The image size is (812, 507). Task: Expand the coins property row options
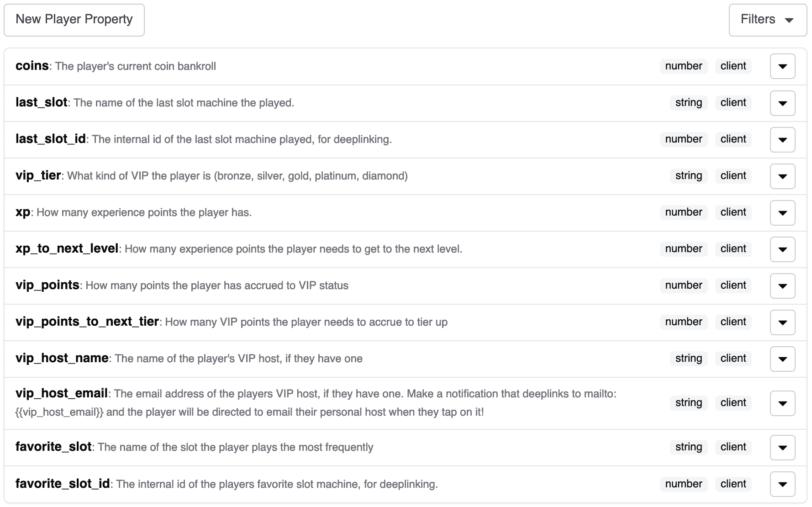point(782,66)
